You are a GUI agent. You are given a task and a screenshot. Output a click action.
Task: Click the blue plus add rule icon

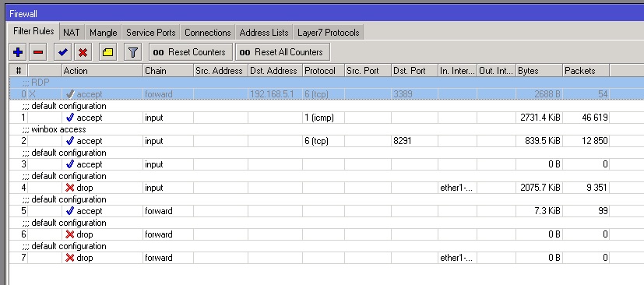tap(18, 52)
